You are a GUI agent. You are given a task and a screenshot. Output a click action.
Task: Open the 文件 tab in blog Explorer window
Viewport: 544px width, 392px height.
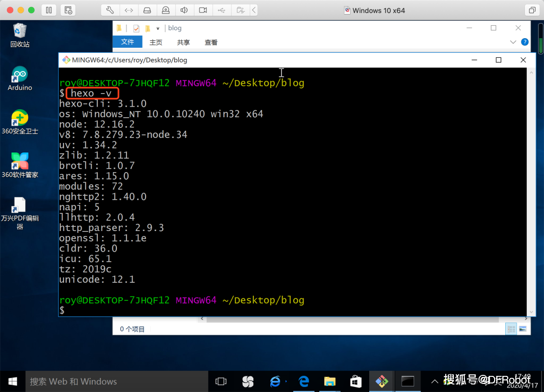point(127,42)
